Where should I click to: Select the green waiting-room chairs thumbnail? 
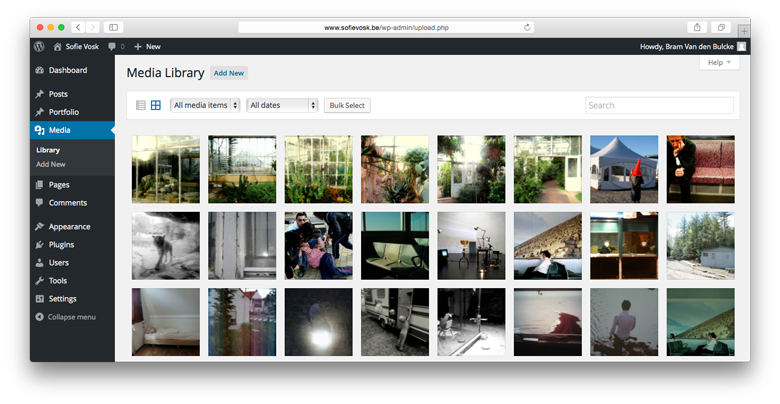(395, 246)
